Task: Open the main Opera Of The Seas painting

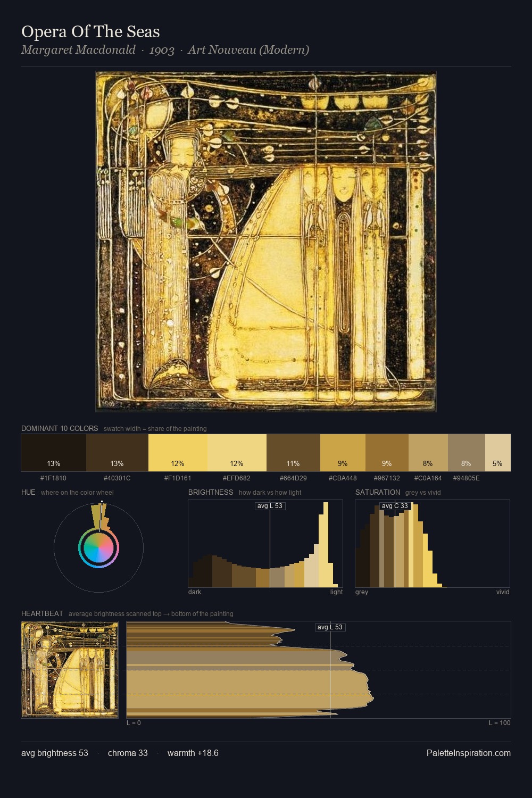Action: pos(266,242)
